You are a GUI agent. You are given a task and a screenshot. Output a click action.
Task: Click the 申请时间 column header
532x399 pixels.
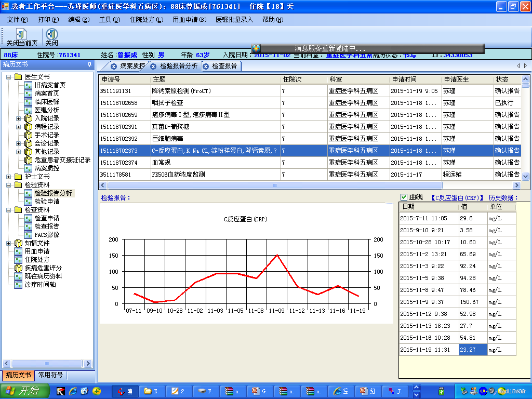(404, 79)
